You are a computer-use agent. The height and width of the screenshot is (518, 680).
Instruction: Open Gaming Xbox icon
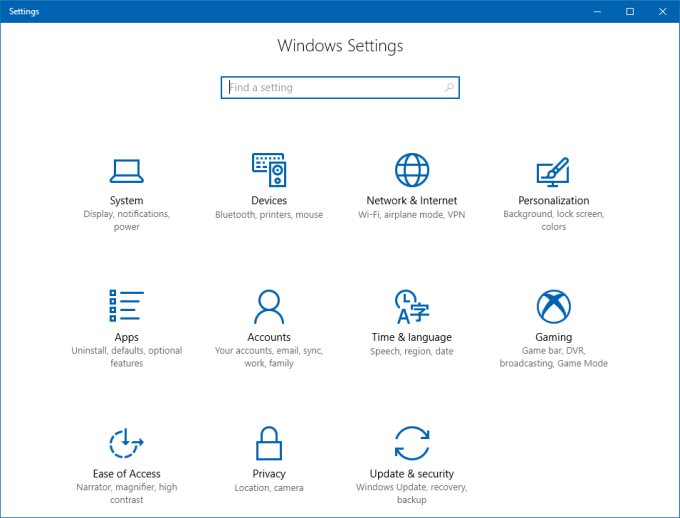click(553, 307)
